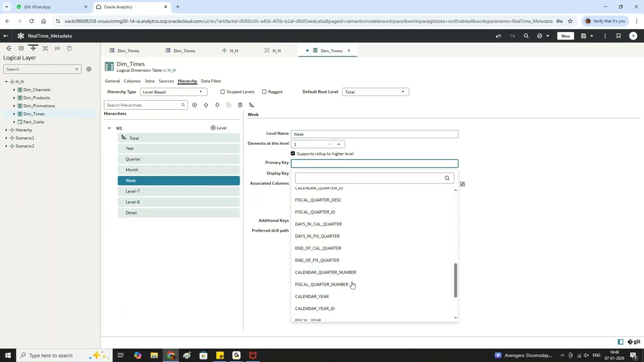The height and width of the screenshot is (362, 644).
Task: Uncheck Supports rollup to higher level
Action: click(293, 154)
